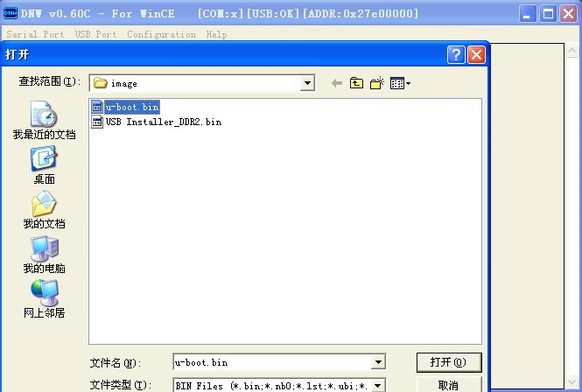Open Network Places (网上邻居) in the sidebar
The width and height of the screenshot is (582, 392).
[44, 299]
